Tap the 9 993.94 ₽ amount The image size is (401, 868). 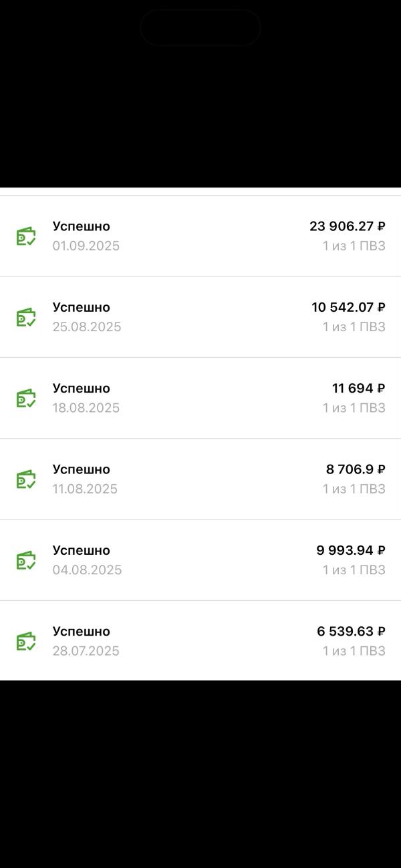coord(350,550)
